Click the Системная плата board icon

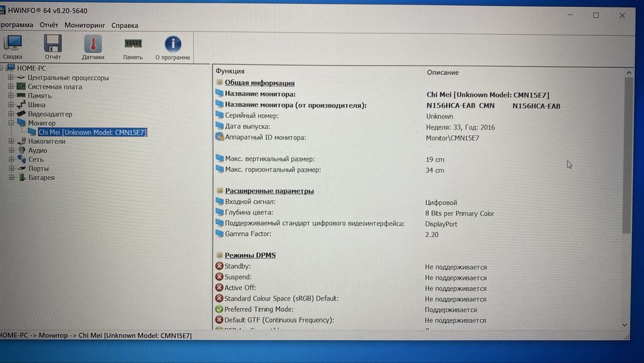tap(21, 86)
